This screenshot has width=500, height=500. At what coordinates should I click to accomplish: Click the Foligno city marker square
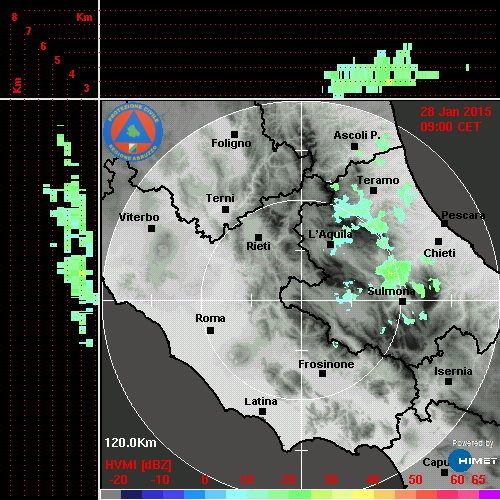pyautogui.click(x=234, y=134)
